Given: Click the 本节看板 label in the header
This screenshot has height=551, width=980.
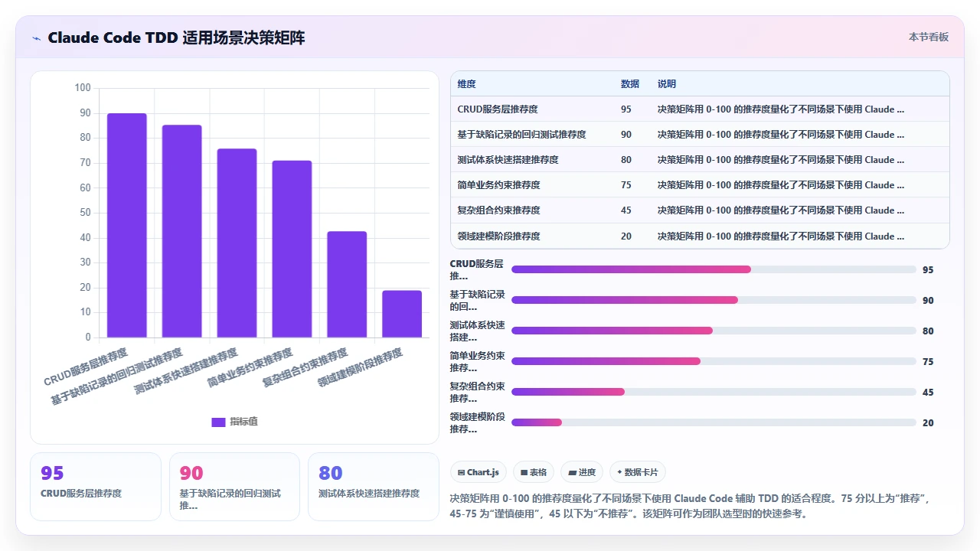Looking at the screenshot, I should pos(929,37).
